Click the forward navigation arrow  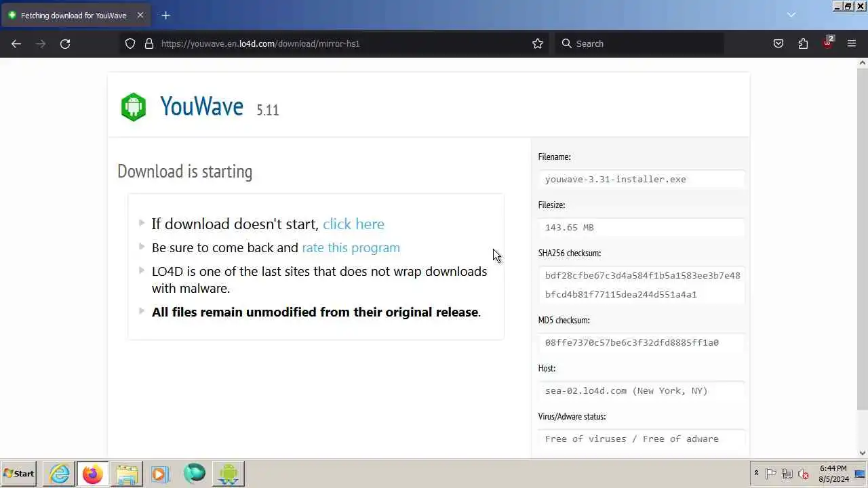41,43
